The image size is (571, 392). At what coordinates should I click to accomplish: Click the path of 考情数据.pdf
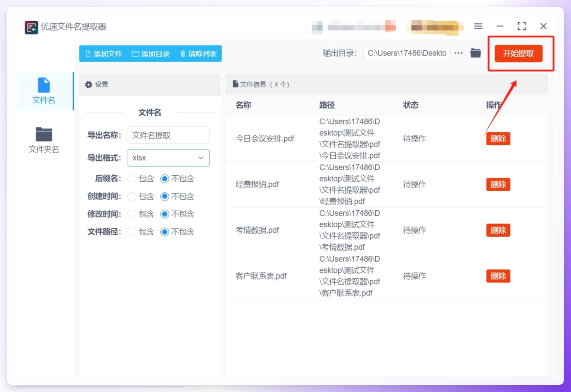(350, 230)
